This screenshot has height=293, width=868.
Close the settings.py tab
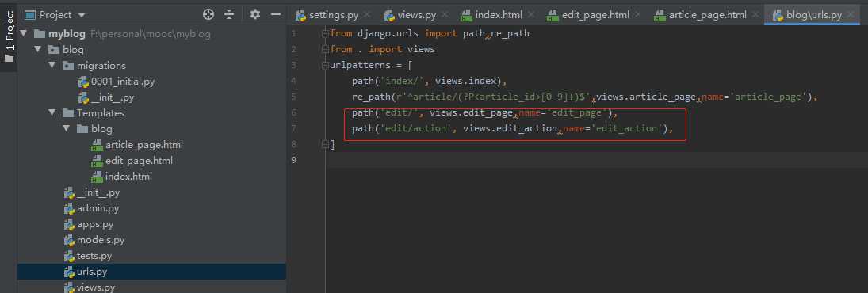coord(366,15)
